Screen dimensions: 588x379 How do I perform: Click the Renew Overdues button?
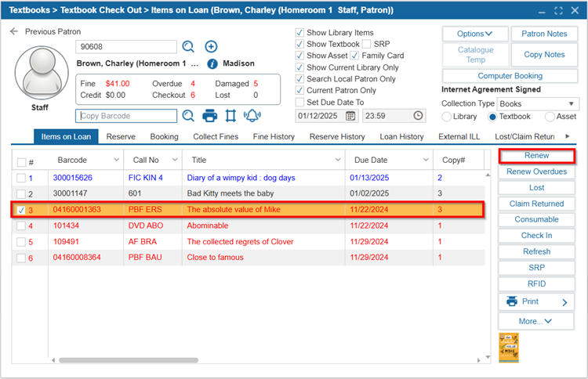click(536, 171)
